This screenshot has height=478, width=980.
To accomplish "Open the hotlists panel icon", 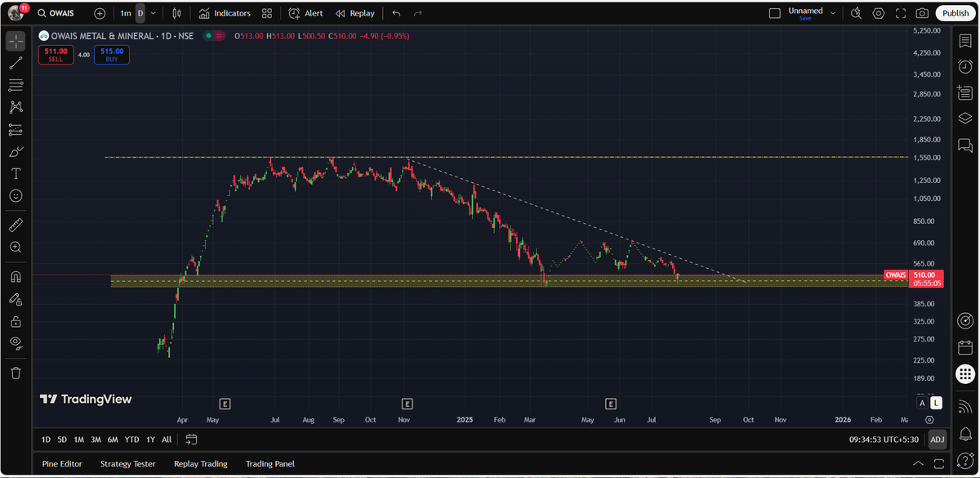I will 964,92.
